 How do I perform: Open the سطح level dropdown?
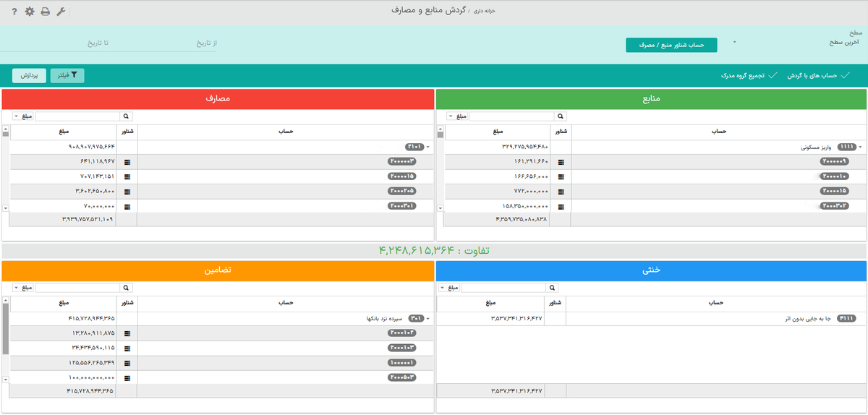[796, 42]
